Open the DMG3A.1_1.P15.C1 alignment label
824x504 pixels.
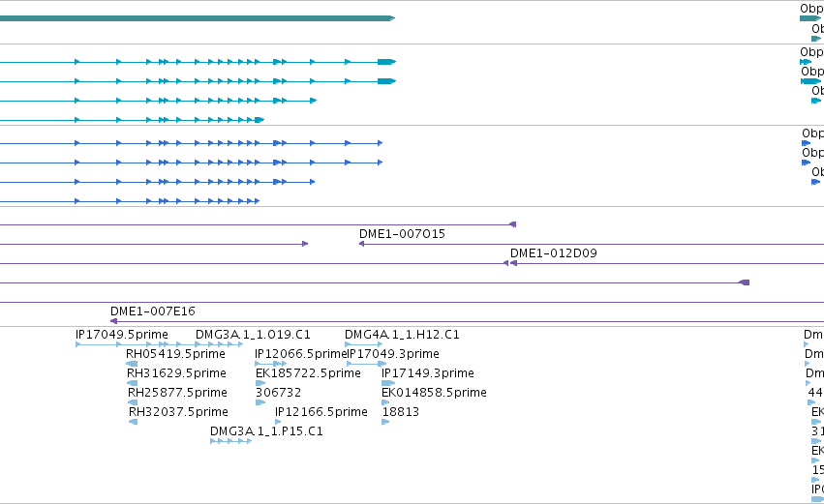pos(266,431)
